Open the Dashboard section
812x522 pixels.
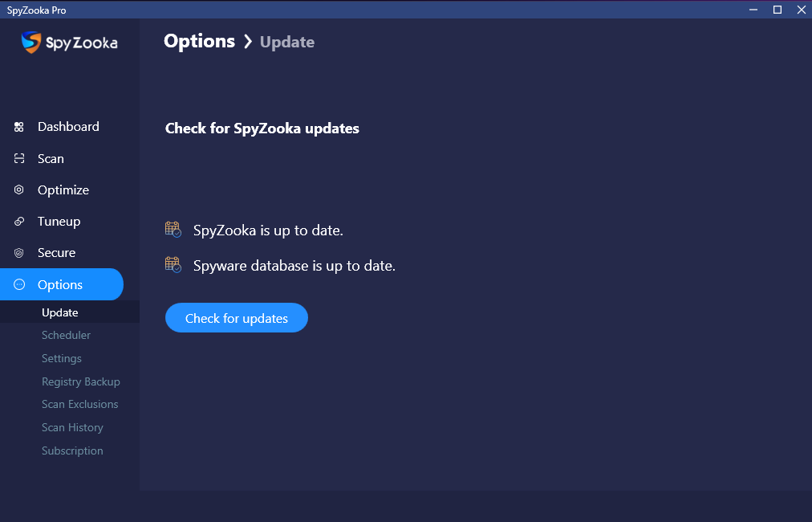coord(68,127)
